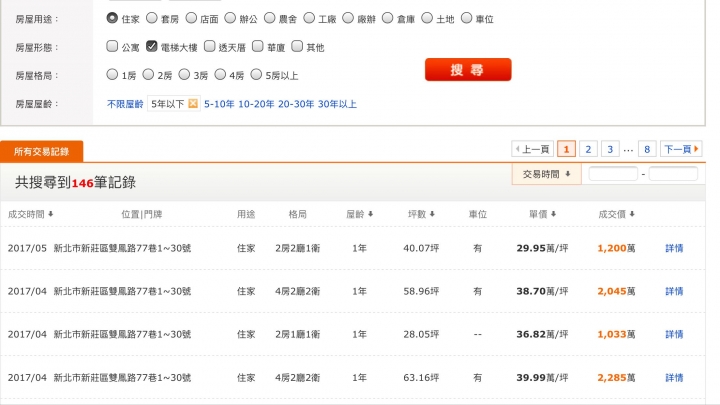
Task: Go to page 3 of results
Action: [x=610, y=149]
